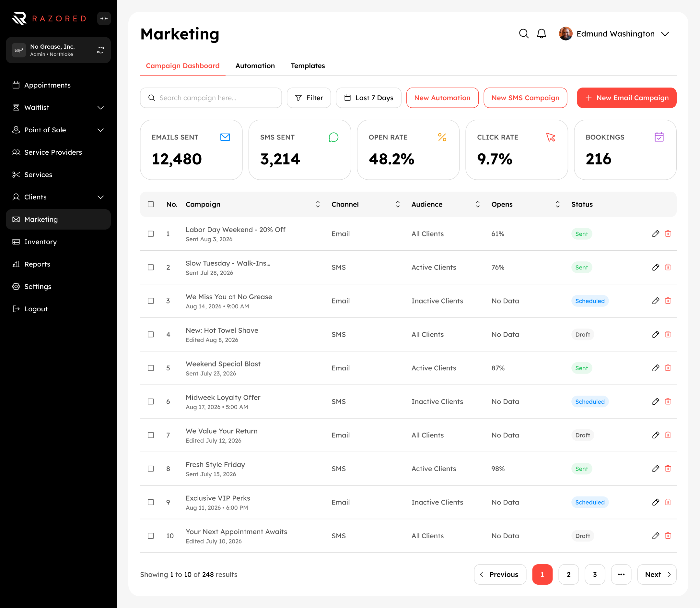Toggle the select-all checkbox in the table header

pyautogui.click(x=151, y=204)
